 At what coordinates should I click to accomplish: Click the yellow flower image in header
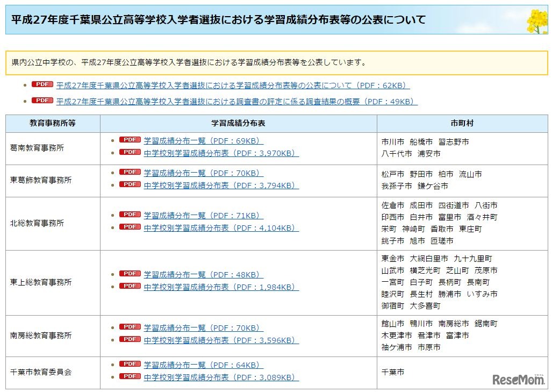coord(537,20)
